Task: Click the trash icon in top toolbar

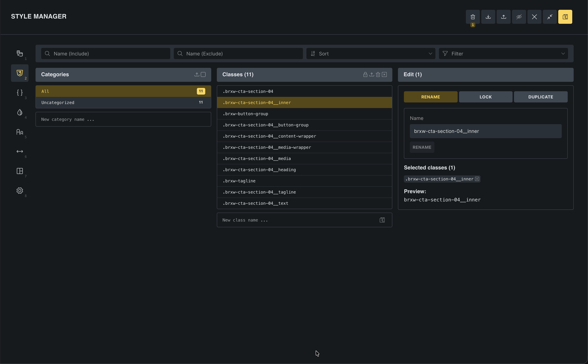Action: point(472,17)
